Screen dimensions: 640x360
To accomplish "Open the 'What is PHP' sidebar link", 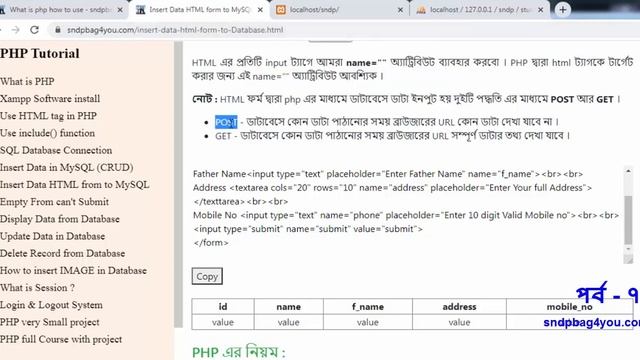I will 27,81.
